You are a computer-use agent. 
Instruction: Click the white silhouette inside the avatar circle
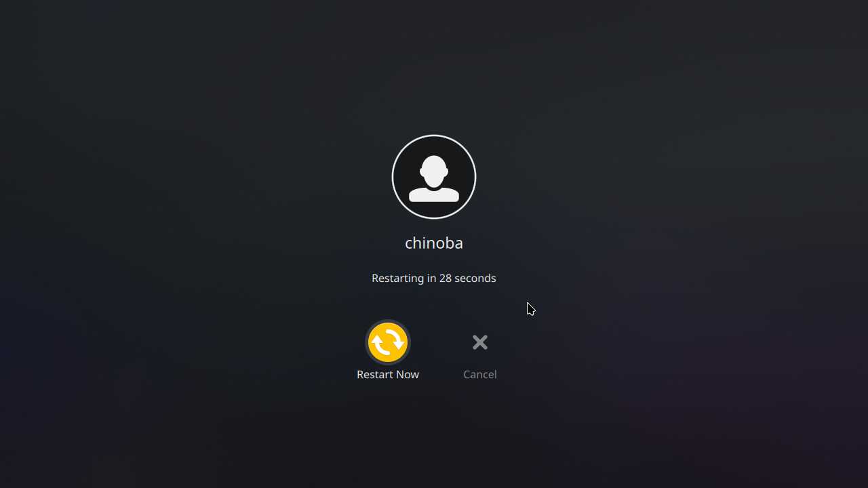point(434,179)
